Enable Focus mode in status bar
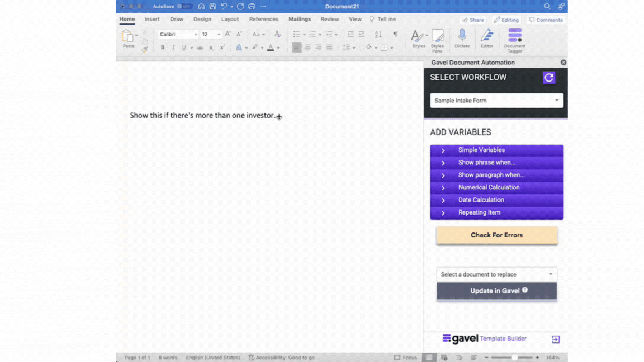The width and height of the screenshot is (644, 362). [406, 358]
